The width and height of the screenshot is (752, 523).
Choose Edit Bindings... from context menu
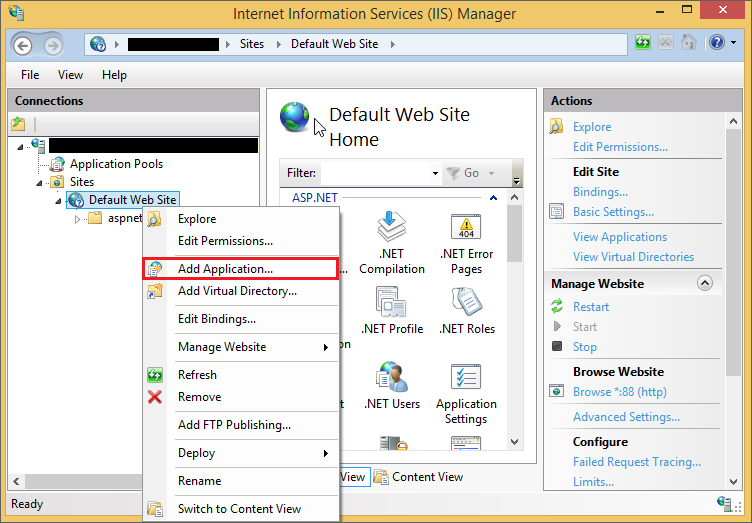(241, 319)
